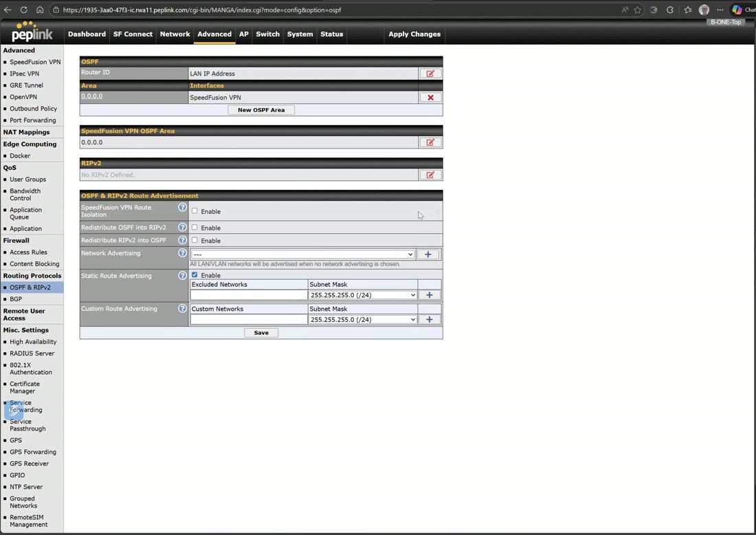This screenshot has height=535, width=756.
Task: Open IPsec VPN settings
Action: pyautogui.click(x=25, y=74)
